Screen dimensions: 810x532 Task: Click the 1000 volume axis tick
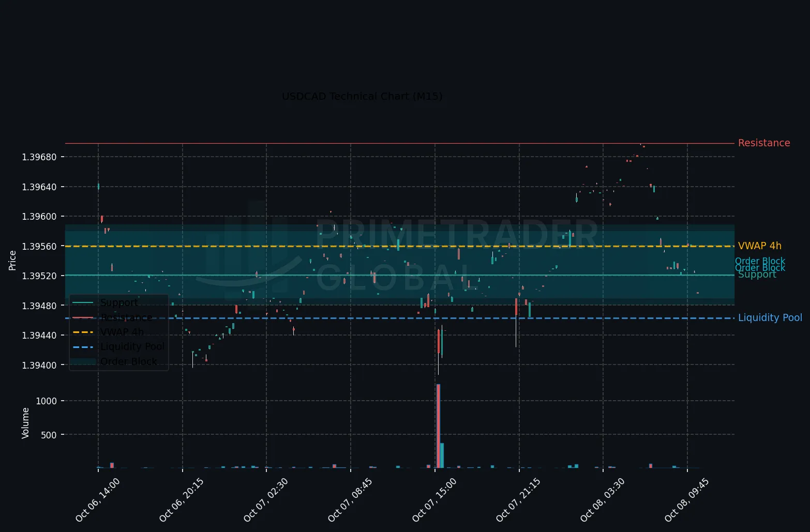[47, 401]
